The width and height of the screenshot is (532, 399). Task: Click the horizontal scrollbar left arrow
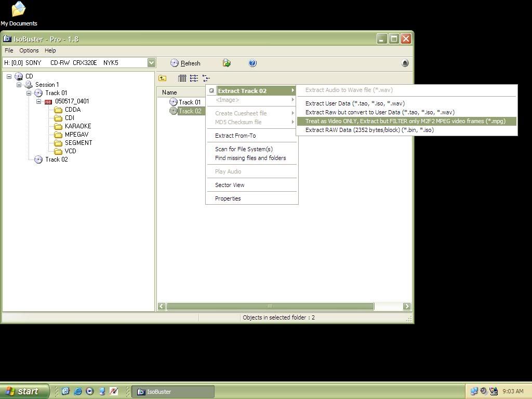click(162, 306)
